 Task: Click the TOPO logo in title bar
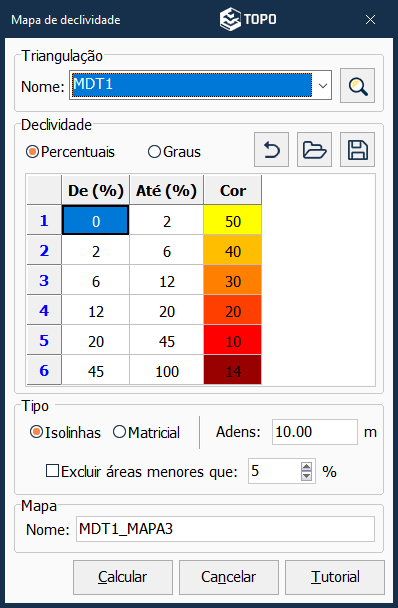248,19
